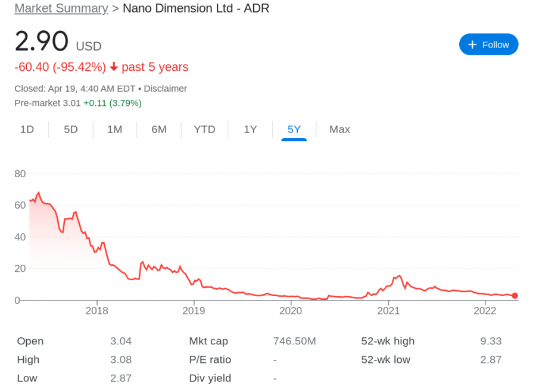Select the 1D time range tab
Screen dimensions: 536x392
point(27,130)
